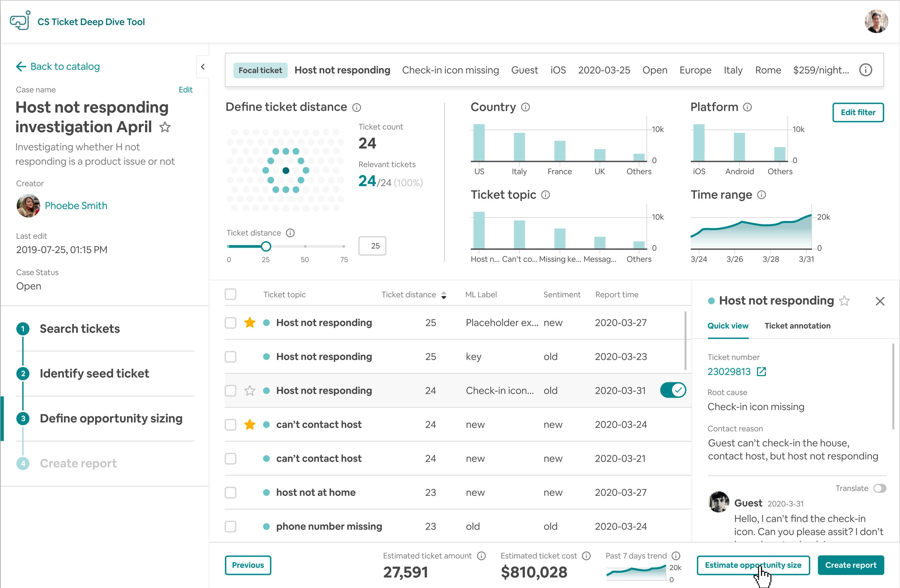Sort by Ticket distance arrow

[443, 295]
